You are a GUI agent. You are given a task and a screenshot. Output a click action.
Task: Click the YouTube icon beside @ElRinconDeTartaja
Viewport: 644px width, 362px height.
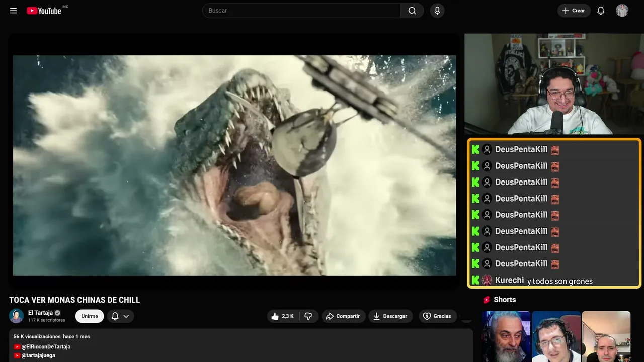[x=17, y=347]
